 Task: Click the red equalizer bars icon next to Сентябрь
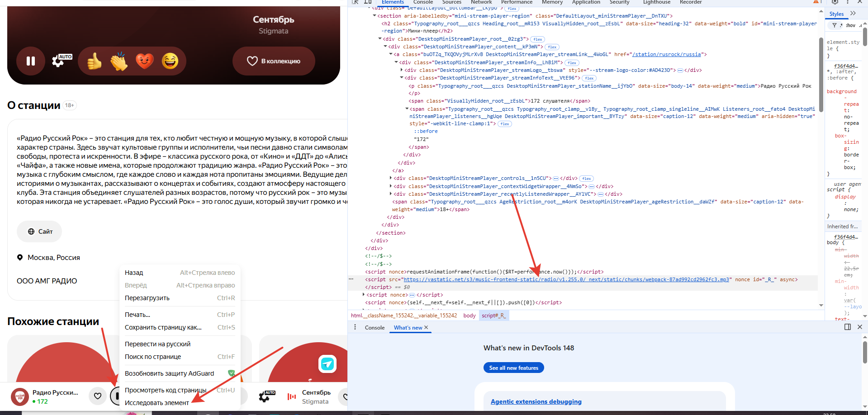click(292, 397)
